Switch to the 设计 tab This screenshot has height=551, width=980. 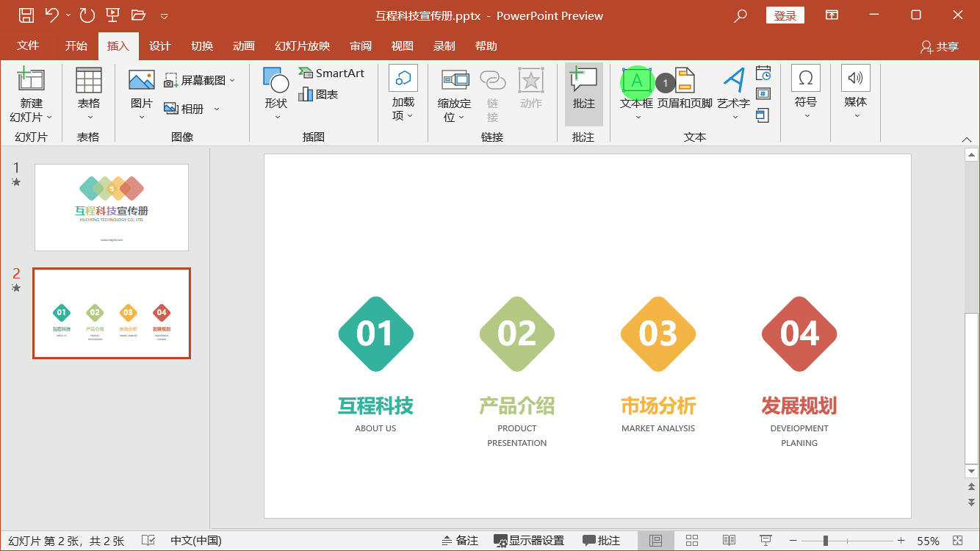(x=160, y=46)
